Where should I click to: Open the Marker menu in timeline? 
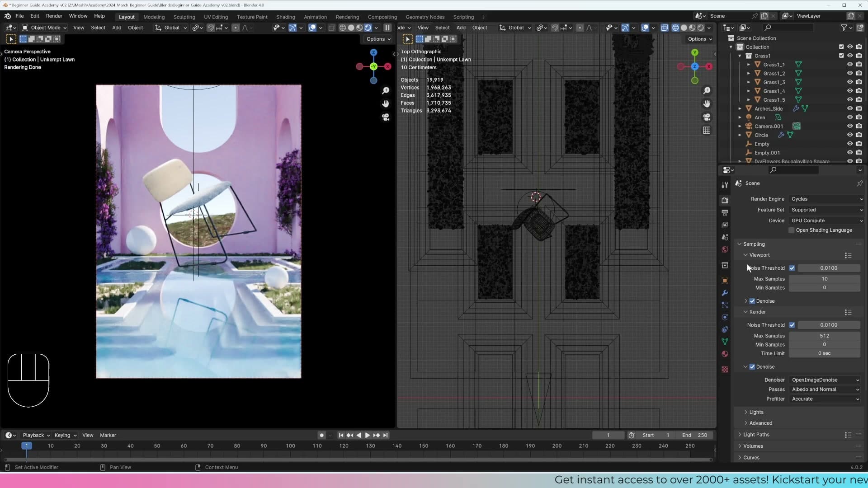tap(108, 435)
